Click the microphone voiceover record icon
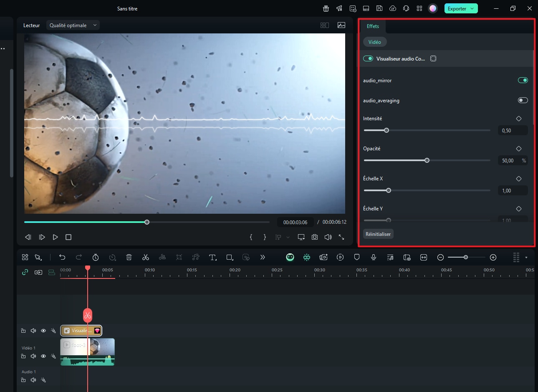The height and width of the screenshot is (392, 538). 374,257
